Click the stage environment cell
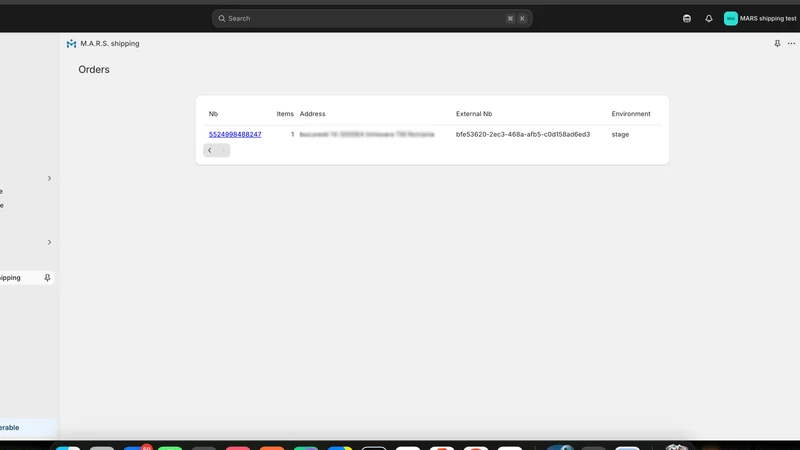The image size is (800, 450). pyautogui.click(x=620, y=134)
